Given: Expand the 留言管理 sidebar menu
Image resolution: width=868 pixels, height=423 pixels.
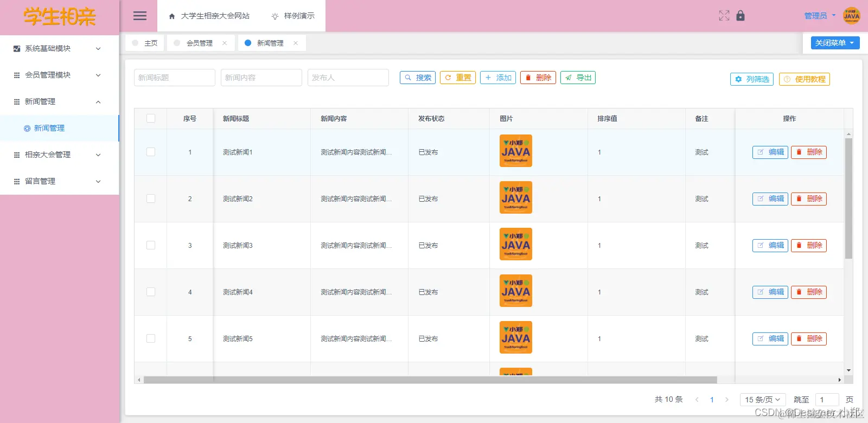Looking at the screenshot, I should pyautogui.click(x=59, y=181).
